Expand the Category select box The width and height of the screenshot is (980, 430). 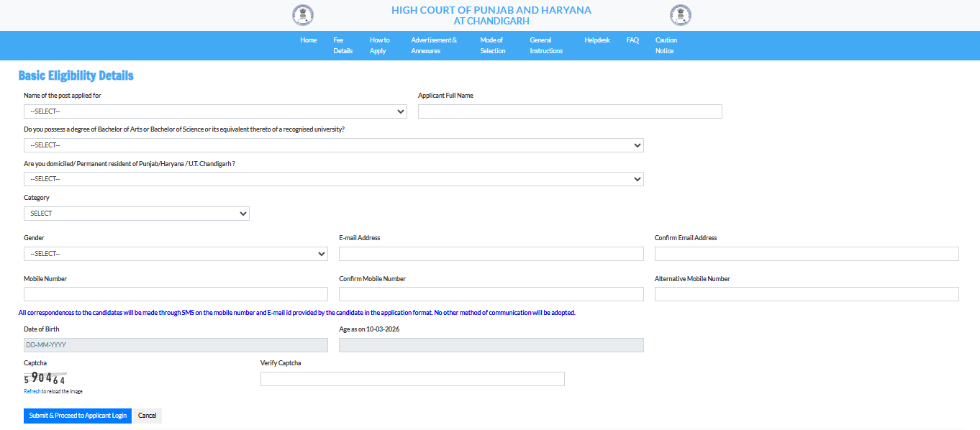coord(136,213)
